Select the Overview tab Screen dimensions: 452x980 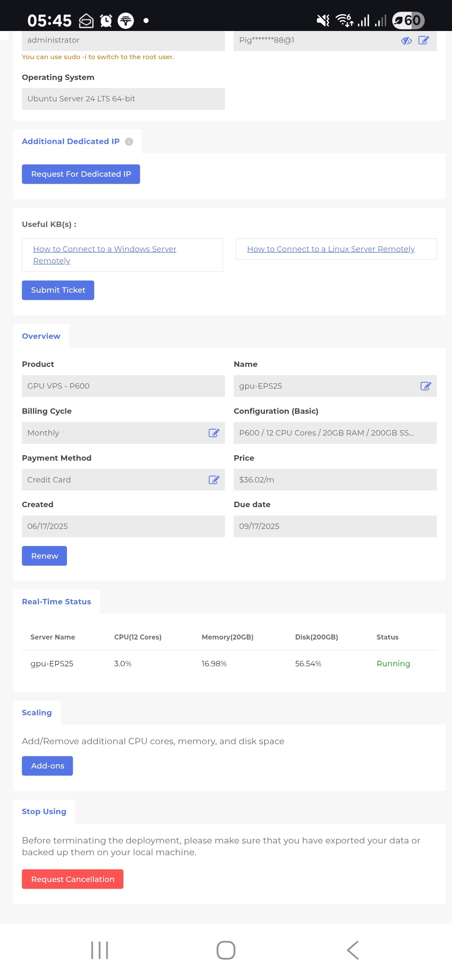(41, 336)
